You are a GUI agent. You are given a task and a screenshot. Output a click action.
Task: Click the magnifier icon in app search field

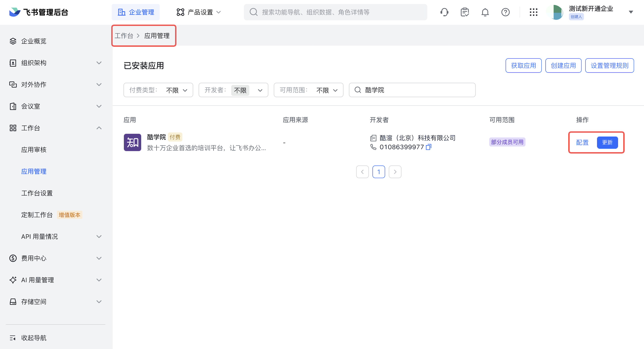(358, 90)
